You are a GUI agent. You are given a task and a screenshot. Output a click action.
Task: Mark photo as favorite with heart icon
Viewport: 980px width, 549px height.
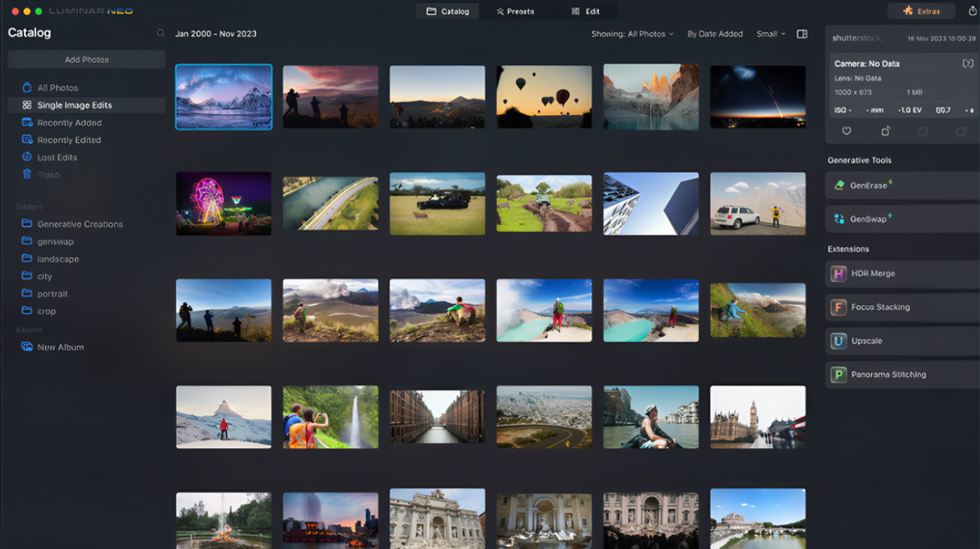847,131
